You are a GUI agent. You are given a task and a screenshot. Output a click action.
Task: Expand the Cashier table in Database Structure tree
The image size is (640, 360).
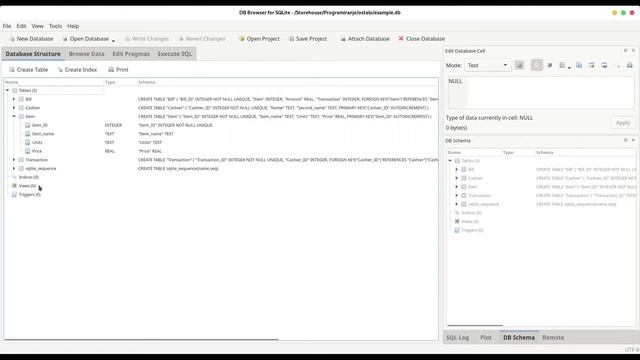(x=14, y=108)
